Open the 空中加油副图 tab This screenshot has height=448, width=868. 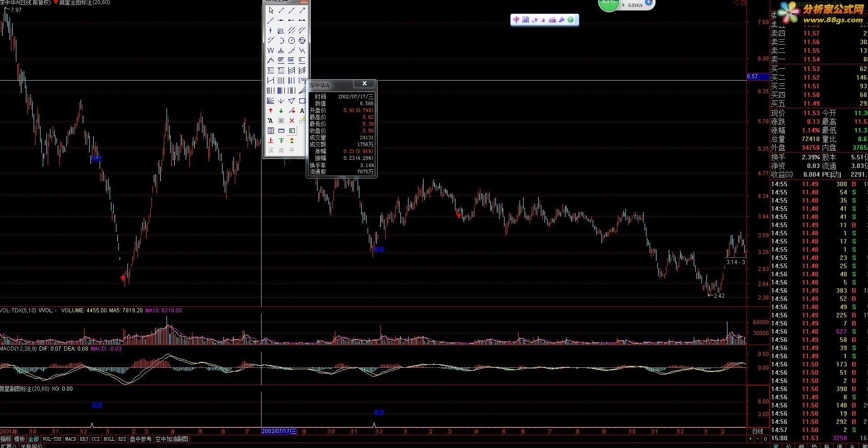[172, 439]
